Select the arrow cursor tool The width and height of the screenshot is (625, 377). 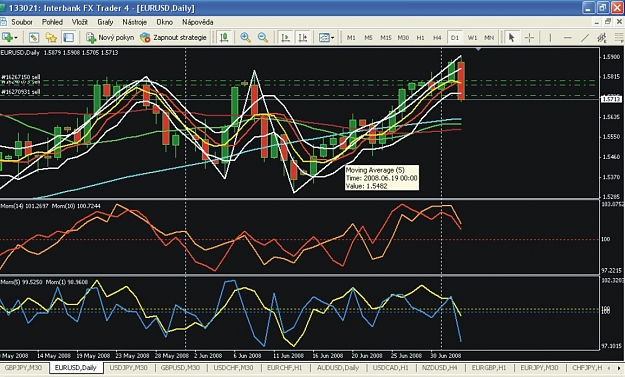(x=511, y=37)
